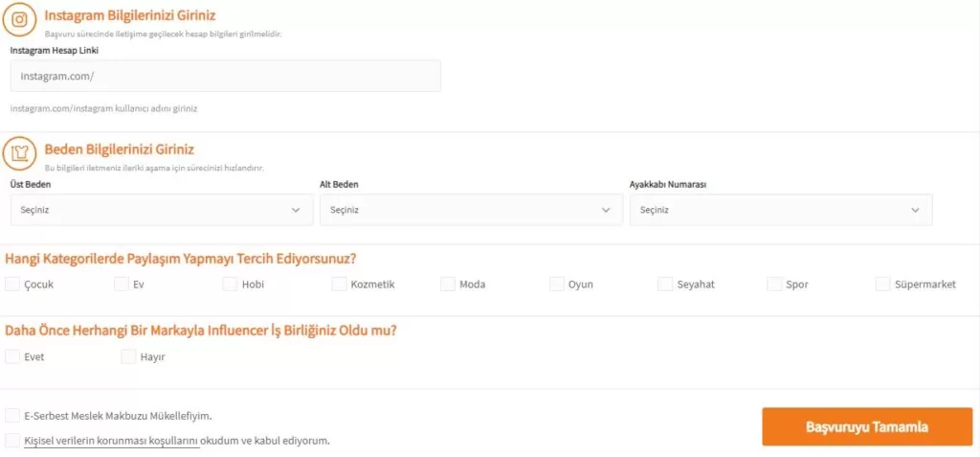Open the Üst Beden dropdown
This screenshot has width=980, height=457.
tap(161, 210)
